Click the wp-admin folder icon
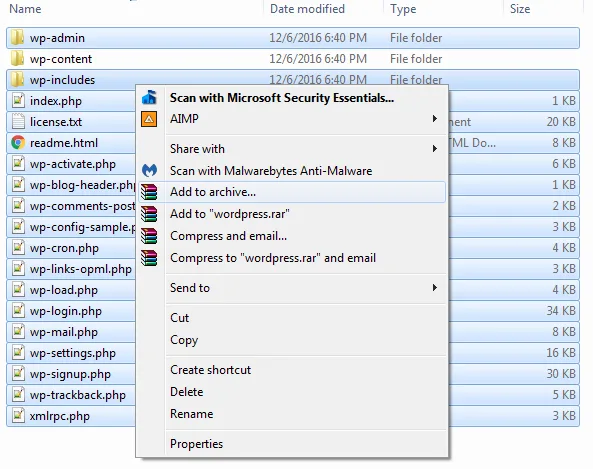Screen dimensions: 593x469 pos(17,37)
